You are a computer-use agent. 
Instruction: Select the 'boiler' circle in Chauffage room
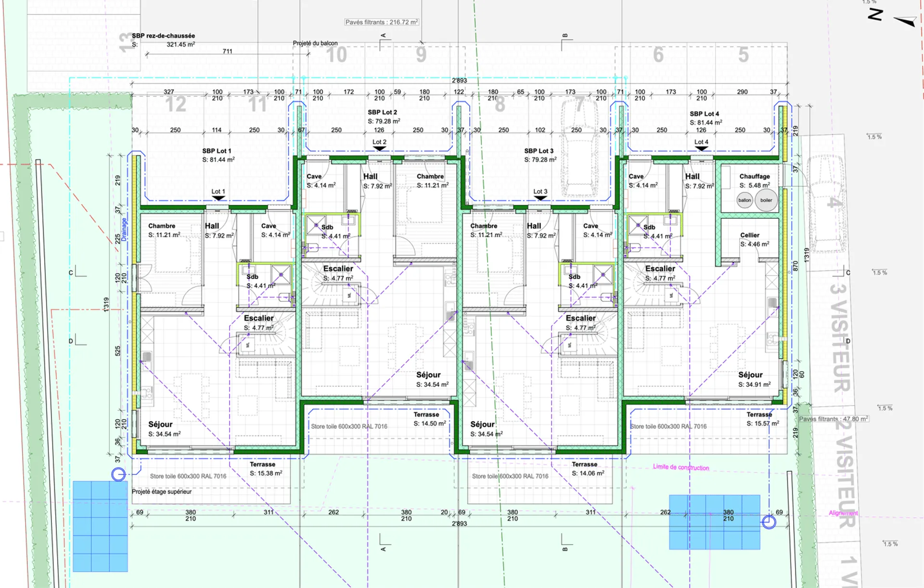coord(766,200)
